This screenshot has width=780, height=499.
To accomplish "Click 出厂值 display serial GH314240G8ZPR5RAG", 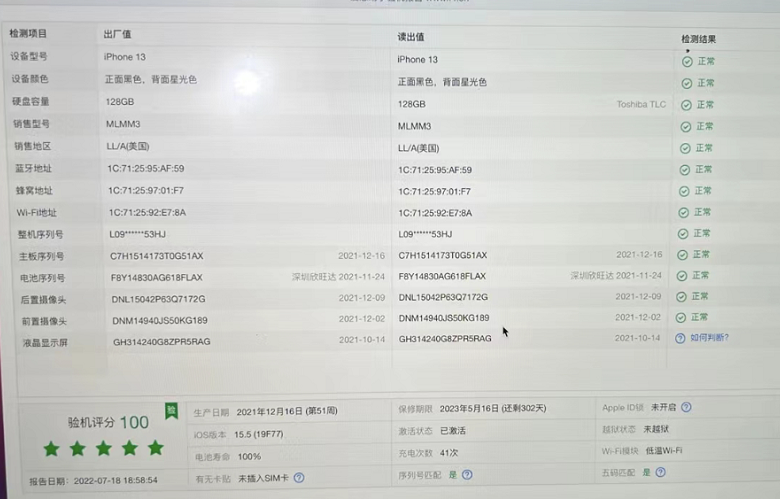I will [x=162, y=342].
